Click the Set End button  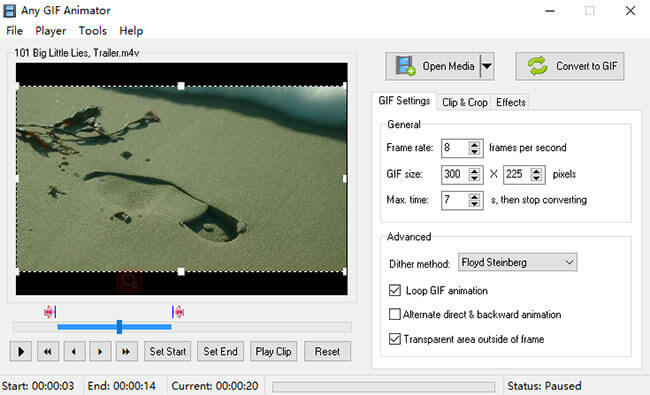[220, 351]
